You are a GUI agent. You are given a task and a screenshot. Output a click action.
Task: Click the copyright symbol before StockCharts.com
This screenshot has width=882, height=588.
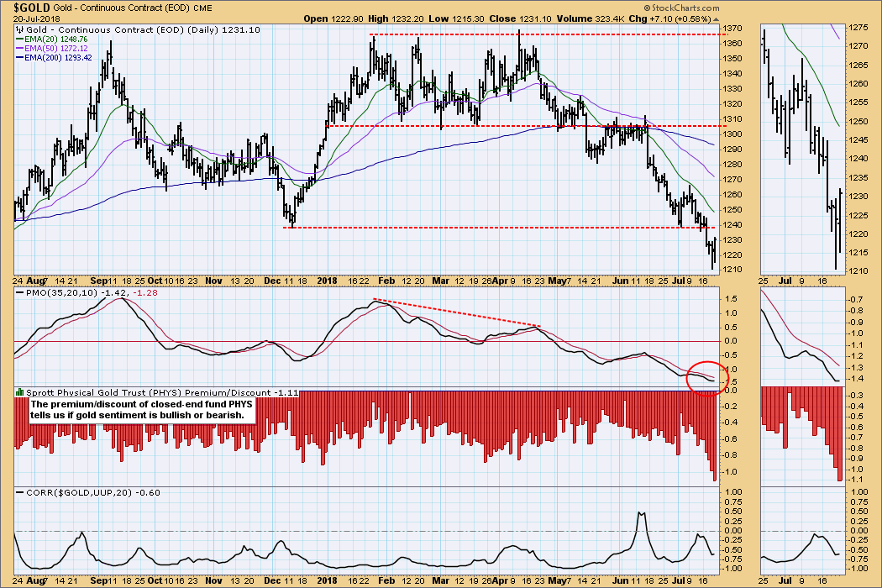(647, 8)
